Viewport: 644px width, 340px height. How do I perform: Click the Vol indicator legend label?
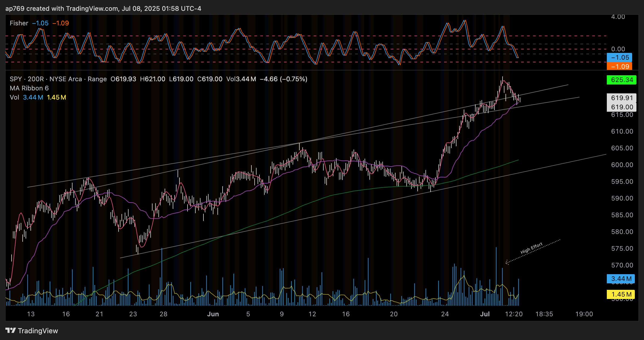[x=14, y=97]
